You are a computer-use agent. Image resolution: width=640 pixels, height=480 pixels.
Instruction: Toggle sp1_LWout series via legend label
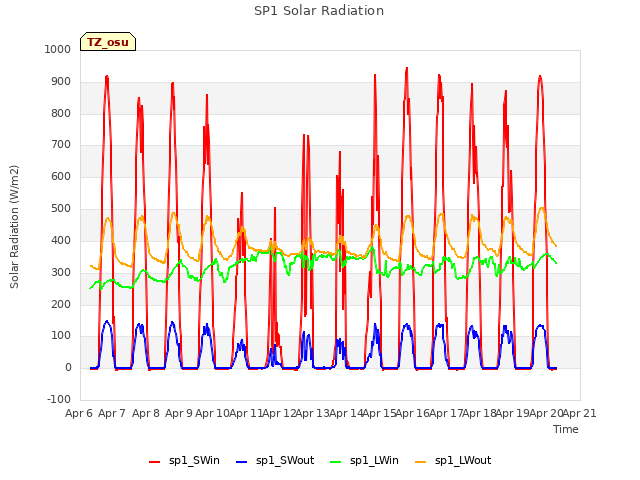[463, 461]
